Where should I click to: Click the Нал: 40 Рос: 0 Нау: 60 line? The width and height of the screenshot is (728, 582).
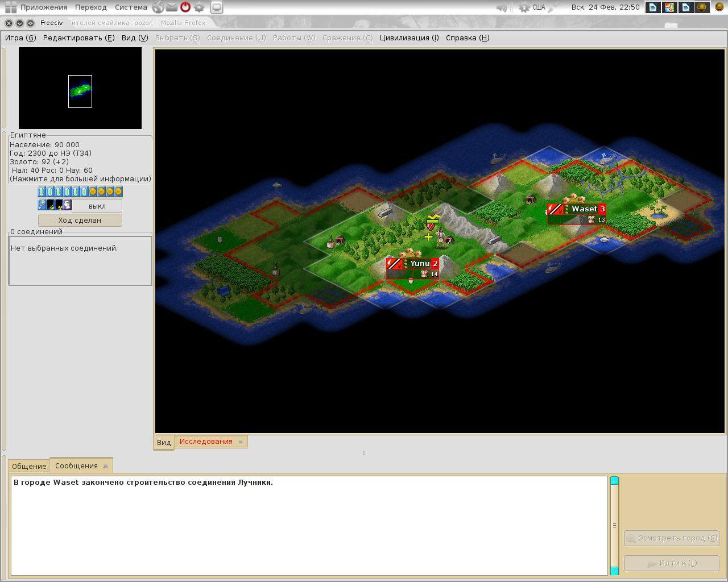[52, 171]
